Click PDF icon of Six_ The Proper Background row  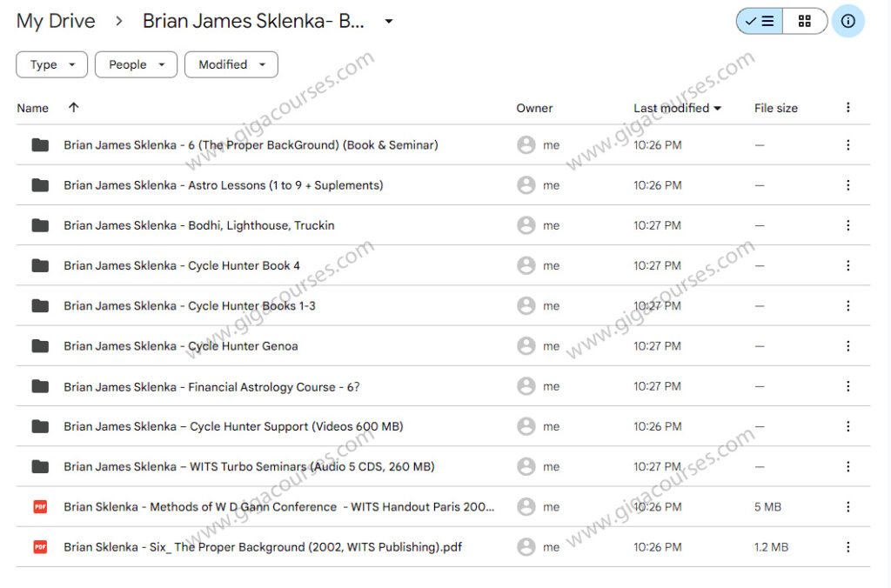point(40,547)
